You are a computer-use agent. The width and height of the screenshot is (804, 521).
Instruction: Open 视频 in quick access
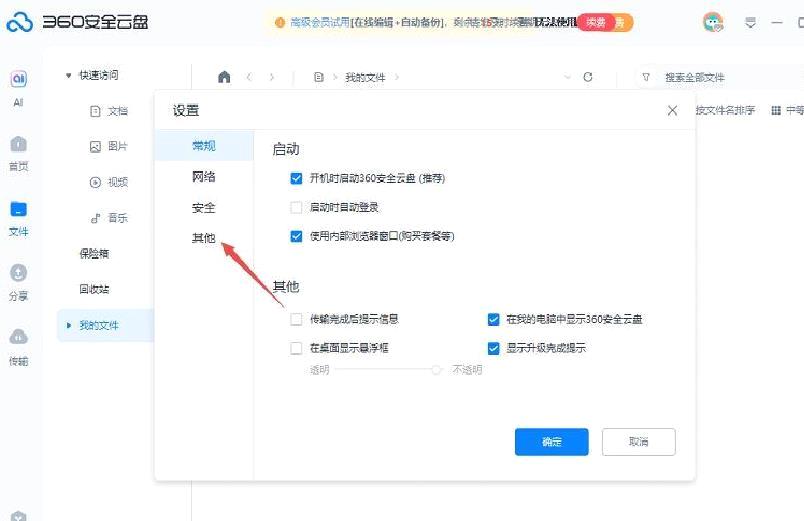[109, 182]
